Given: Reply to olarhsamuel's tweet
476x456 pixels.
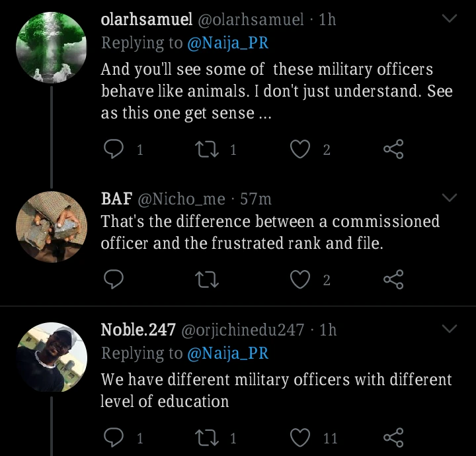Looking at the screenshot, I should pyautogui.click(x=114, y=150).
